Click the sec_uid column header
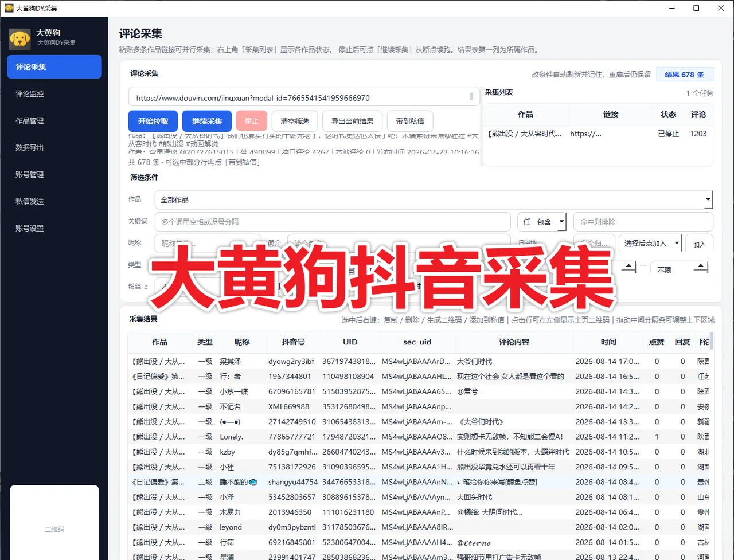This screenshot has height=560, width=734. coord(417,342)
